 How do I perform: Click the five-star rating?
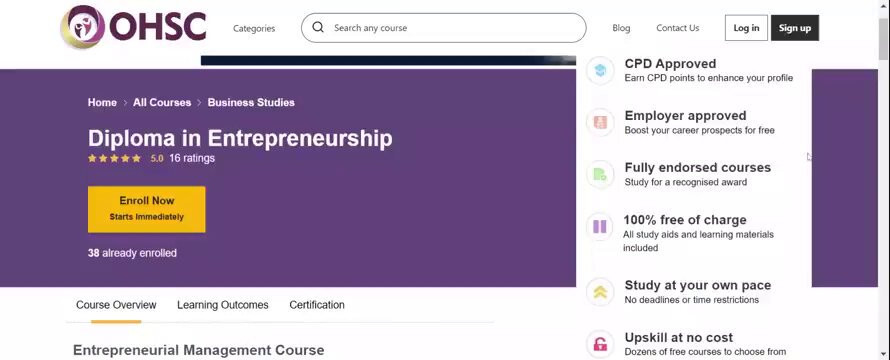114,158
